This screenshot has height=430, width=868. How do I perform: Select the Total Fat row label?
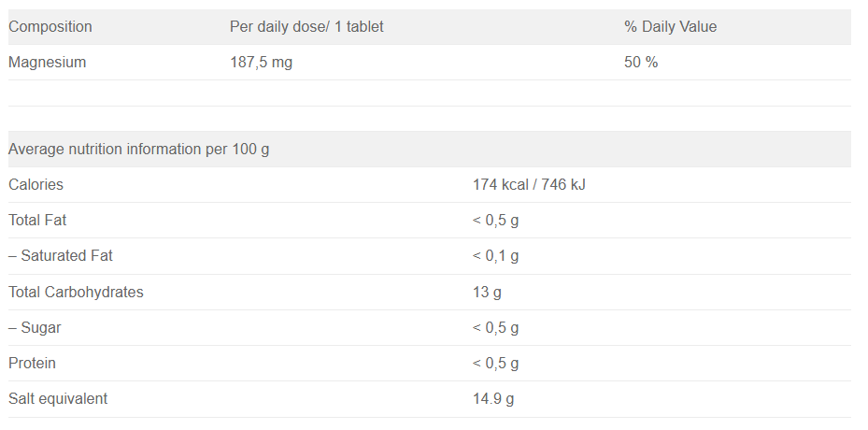[37, 221]
